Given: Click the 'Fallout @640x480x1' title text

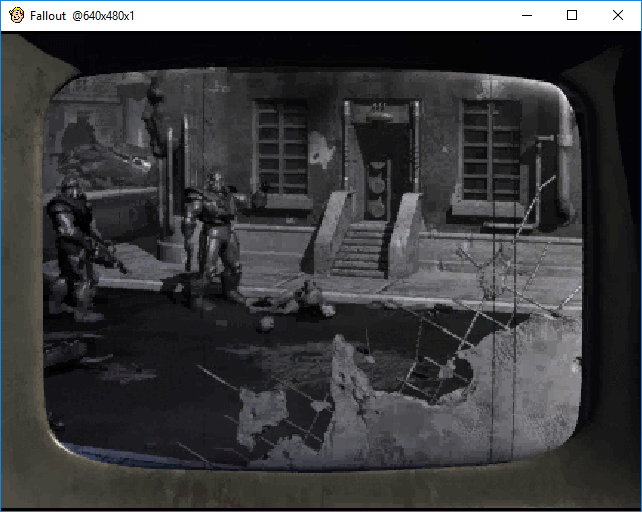Looking at the screenshot, I should tap(82, 16).
